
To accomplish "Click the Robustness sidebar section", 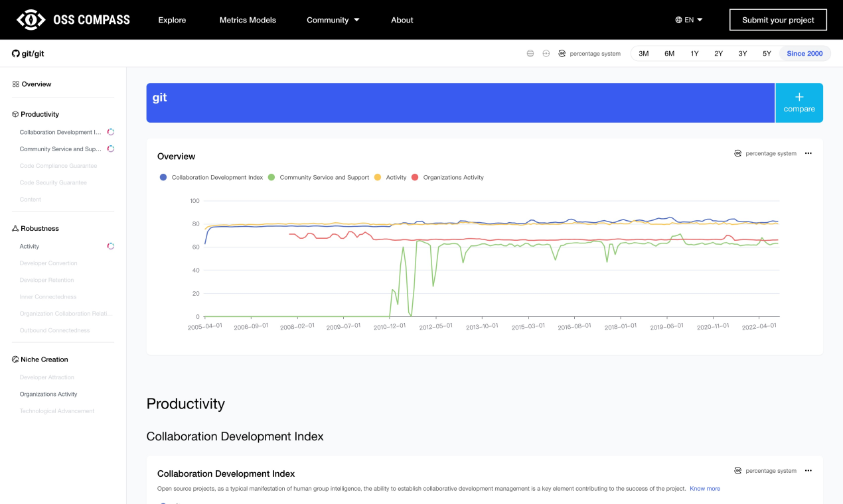I will pos(40,228).
